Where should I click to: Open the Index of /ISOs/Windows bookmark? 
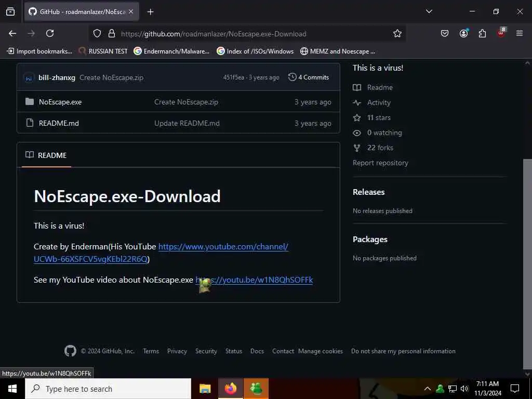click(x=255, y=51)
